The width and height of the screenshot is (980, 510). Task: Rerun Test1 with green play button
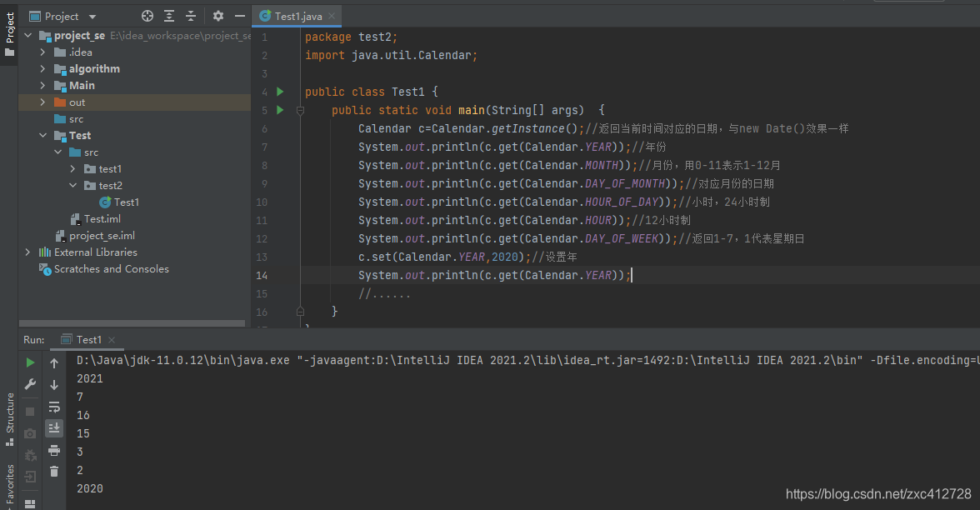[30, 362]
